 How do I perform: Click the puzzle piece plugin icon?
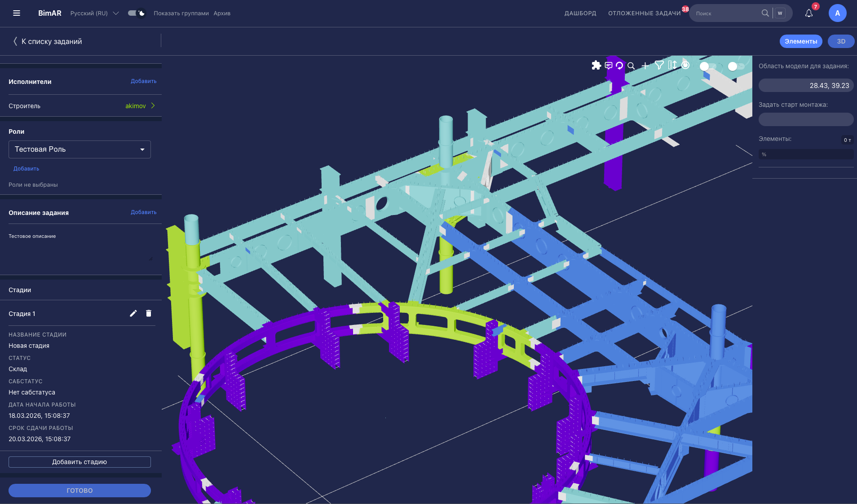coord(596,66)
